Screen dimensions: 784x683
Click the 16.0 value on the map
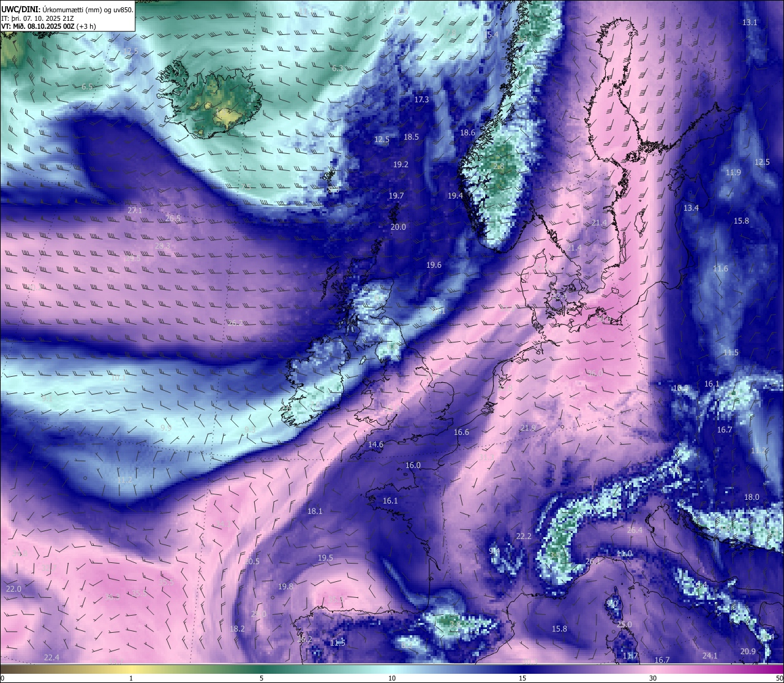(413, 465)
